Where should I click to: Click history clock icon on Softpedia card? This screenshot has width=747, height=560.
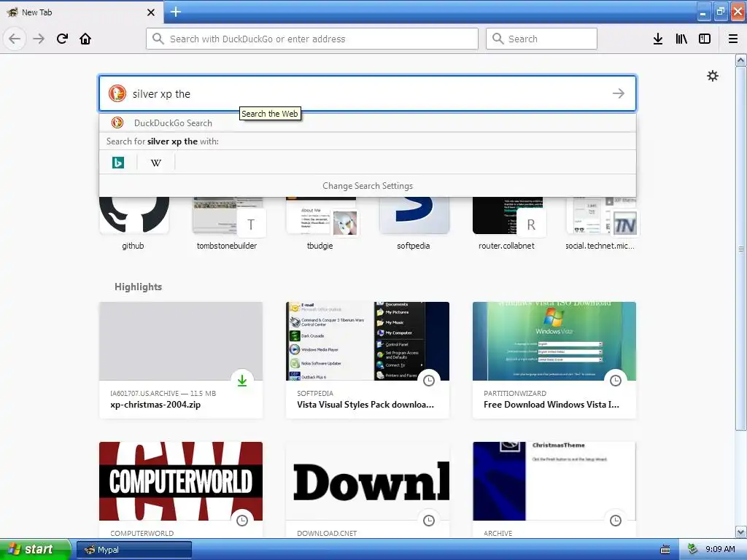tap(429, 381)
